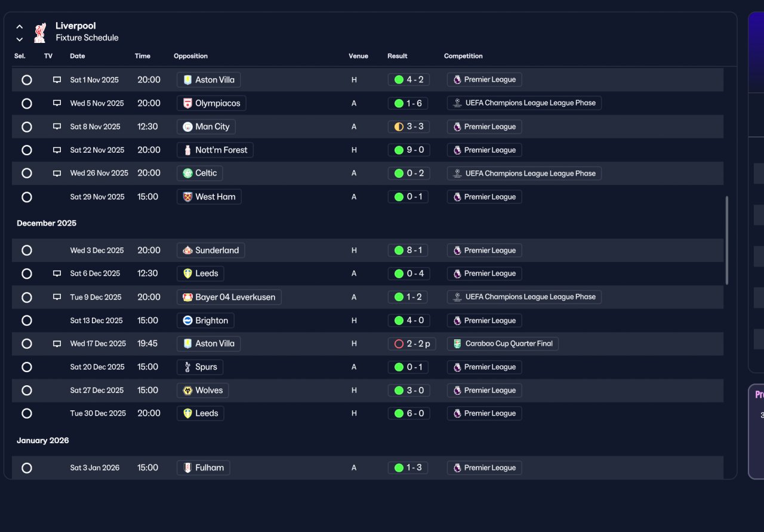Go to next team with down chevron
This screenshot has width=764, height=532.
point(20,39)
